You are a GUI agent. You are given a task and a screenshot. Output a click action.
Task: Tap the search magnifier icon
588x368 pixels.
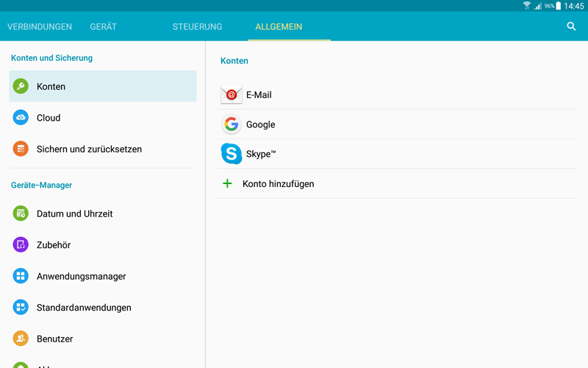pos(571,26)
